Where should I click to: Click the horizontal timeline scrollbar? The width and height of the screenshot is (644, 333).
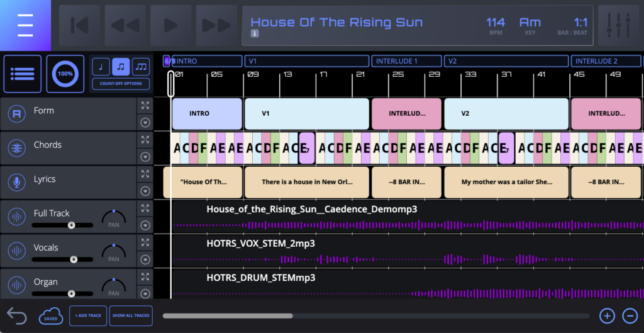[228, 316]
